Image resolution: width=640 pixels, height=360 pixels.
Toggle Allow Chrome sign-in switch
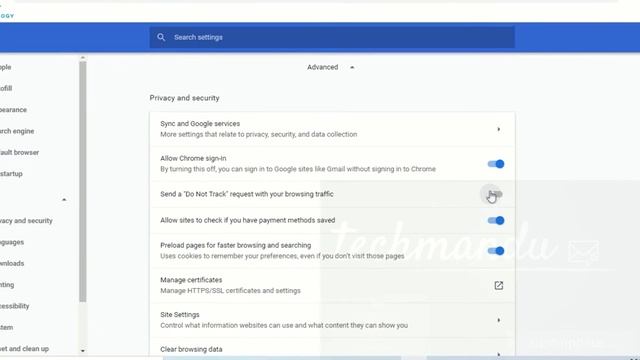click(496, 164)
